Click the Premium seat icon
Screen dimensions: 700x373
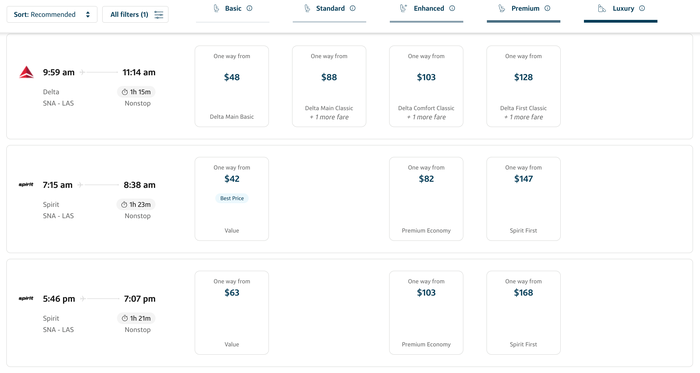click(x=501, y=8)
